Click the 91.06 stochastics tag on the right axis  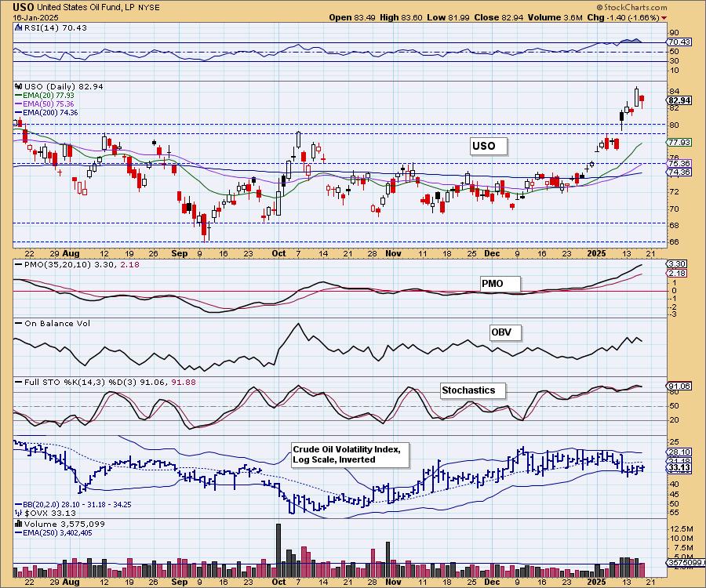[x=679, y=386]
